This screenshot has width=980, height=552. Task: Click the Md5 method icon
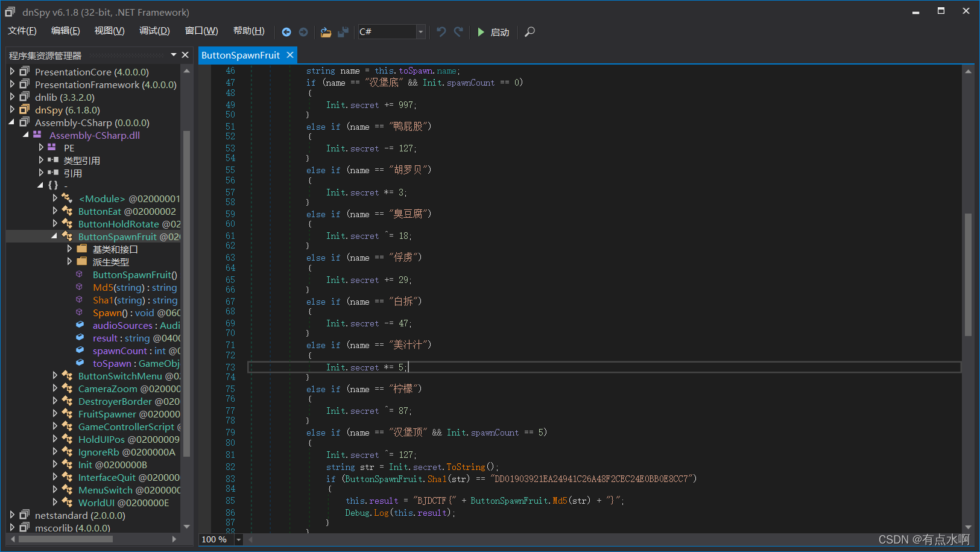tap(79, 287)
